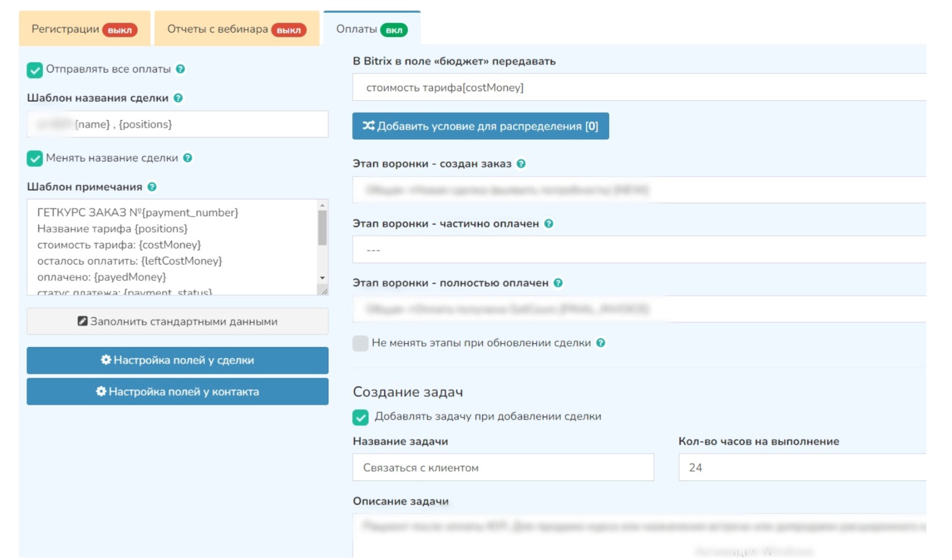Screen dimensions: 952x560
Task: Toggle Менять название сделки checkbox
Action: 35,159
